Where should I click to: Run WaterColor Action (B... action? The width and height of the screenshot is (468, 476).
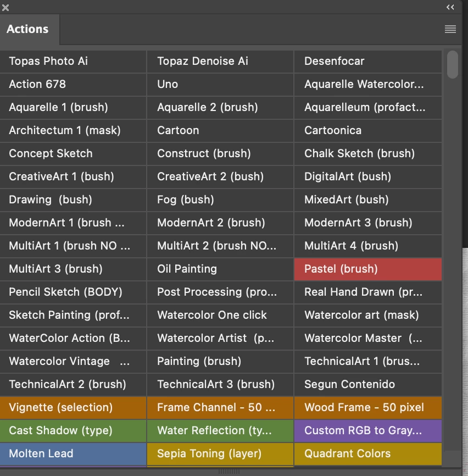pos(73,338)
